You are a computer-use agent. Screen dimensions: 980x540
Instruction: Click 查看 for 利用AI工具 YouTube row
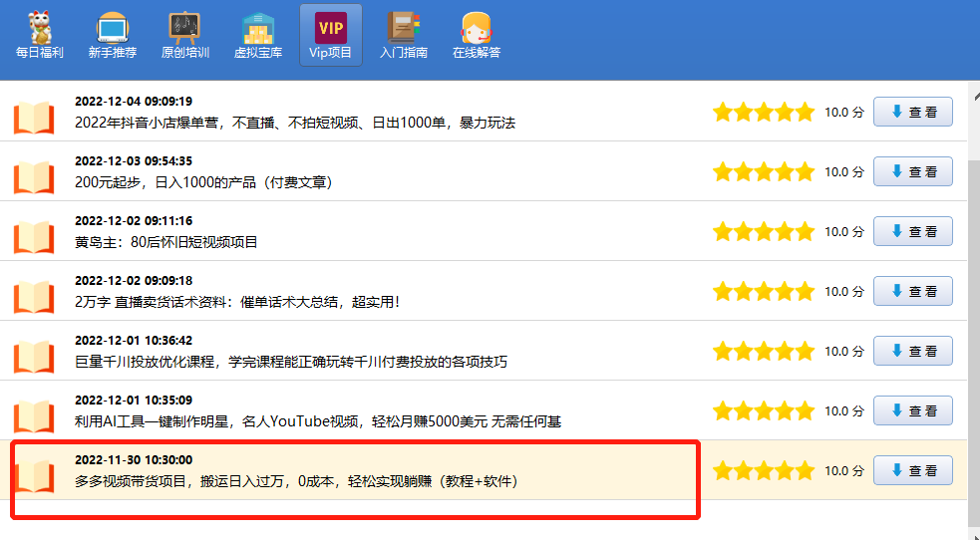click(913, 410)
